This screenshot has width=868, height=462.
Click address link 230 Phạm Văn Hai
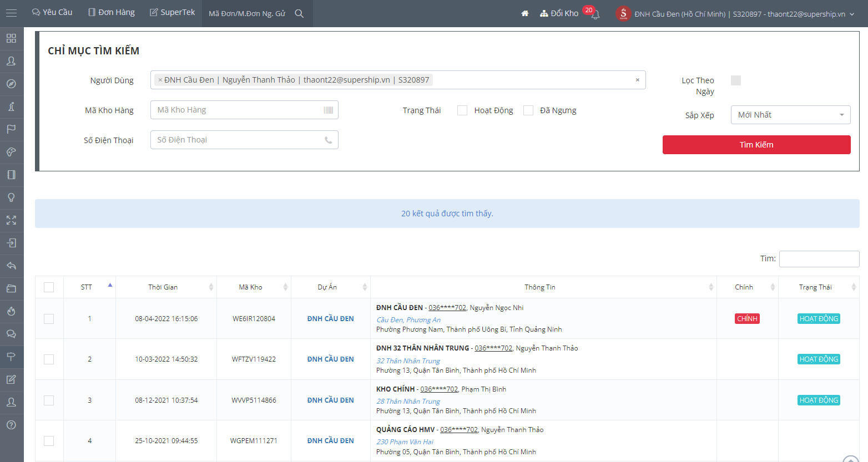405,442
